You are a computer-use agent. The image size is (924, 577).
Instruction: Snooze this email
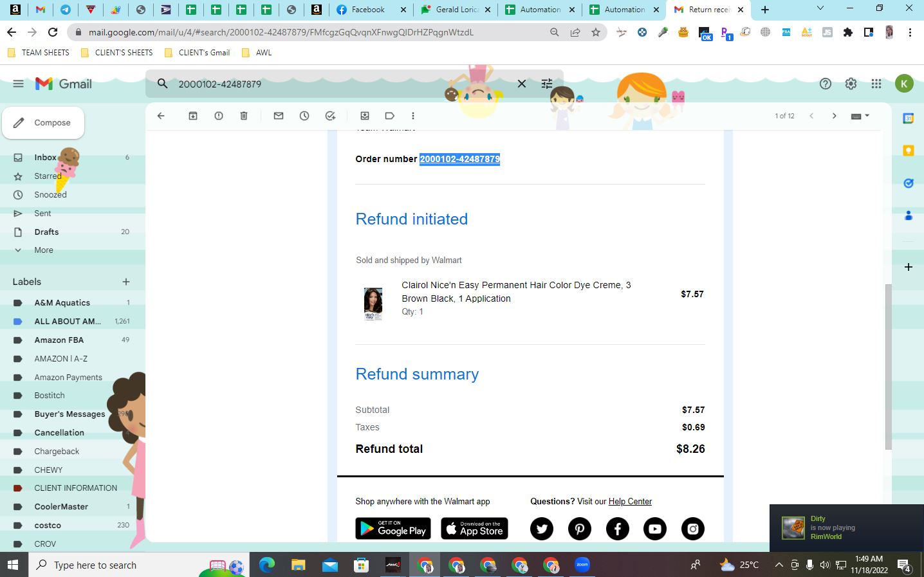click(304, 116)
